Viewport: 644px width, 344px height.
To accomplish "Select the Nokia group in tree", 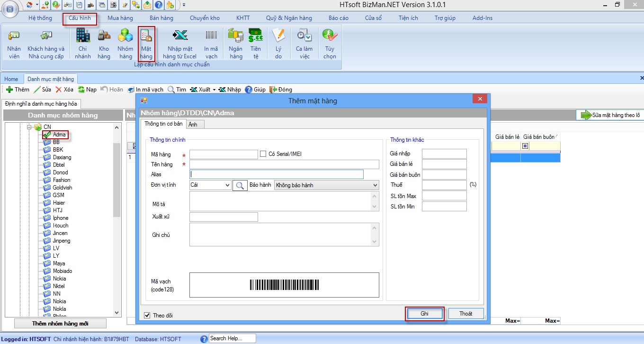I will coord(59,301).
